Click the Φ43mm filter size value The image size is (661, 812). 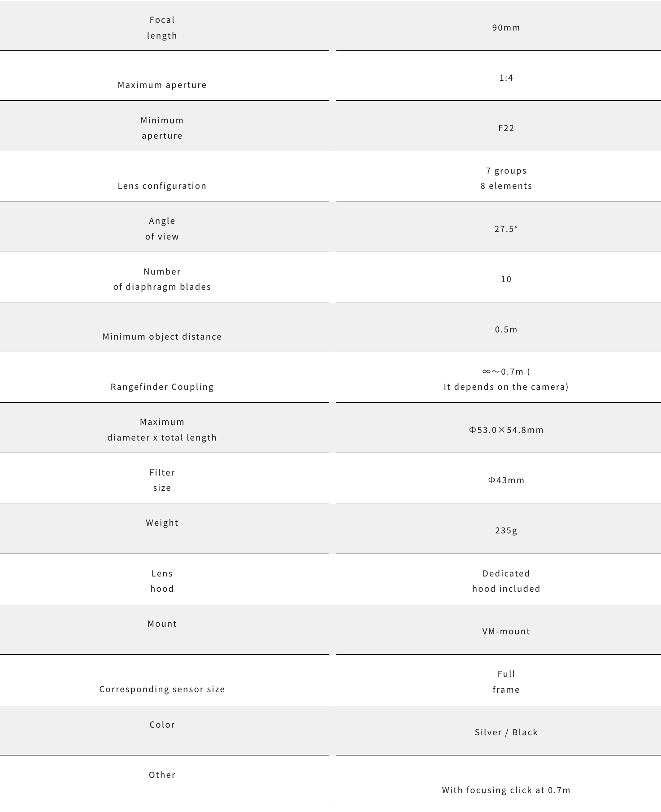[x=506, y=480]
